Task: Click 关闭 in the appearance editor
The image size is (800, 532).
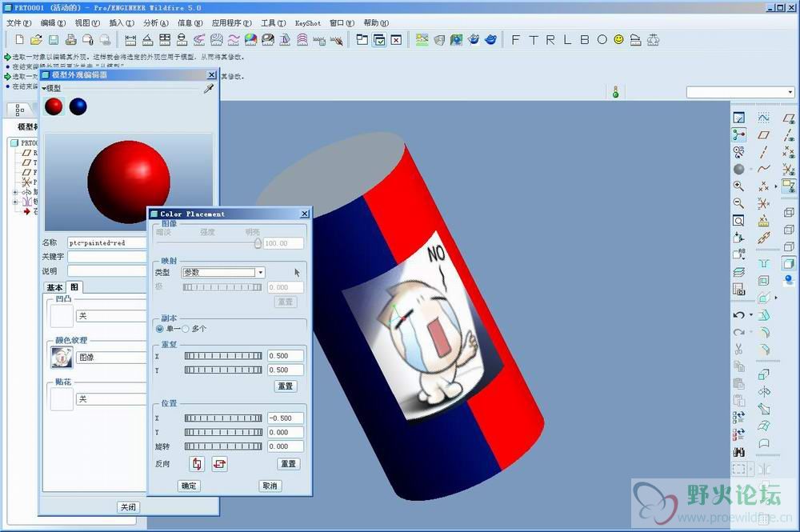Action: click(x=128, y=507)
